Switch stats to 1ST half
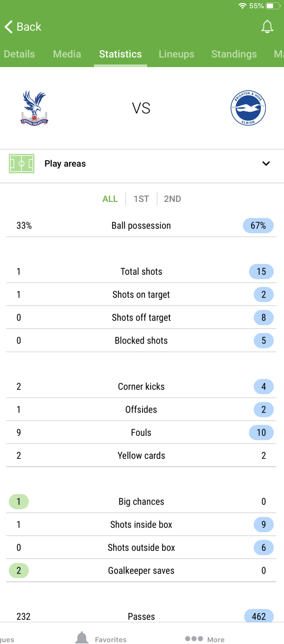Screen dimensions: 284x644 pos(141,199)
